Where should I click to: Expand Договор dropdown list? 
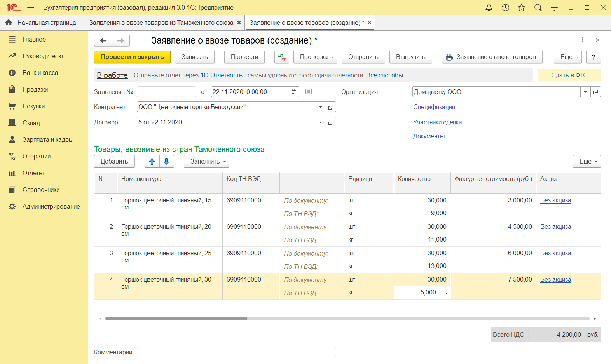click(321, 122)
